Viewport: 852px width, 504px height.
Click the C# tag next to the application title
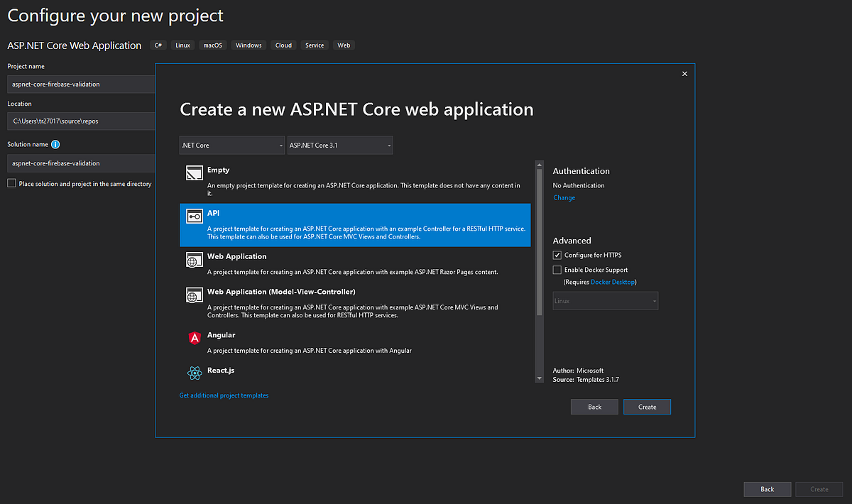(x=158, y=45)
